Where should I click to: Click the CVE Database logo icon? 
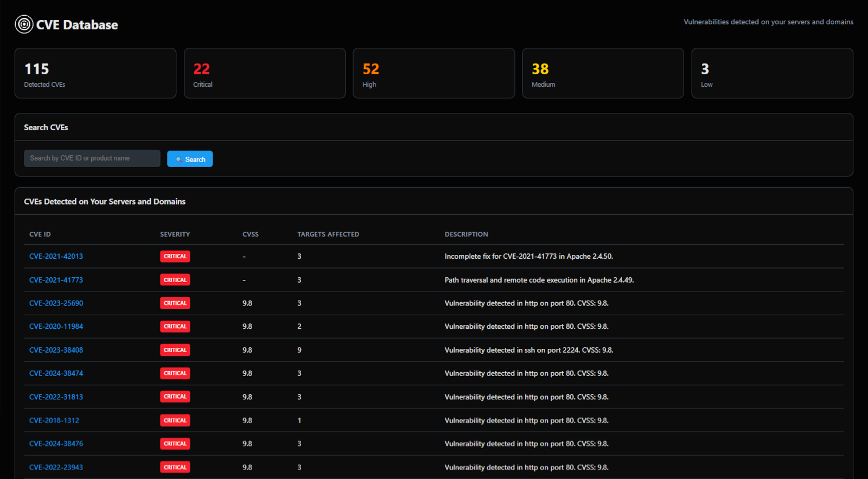24,24
